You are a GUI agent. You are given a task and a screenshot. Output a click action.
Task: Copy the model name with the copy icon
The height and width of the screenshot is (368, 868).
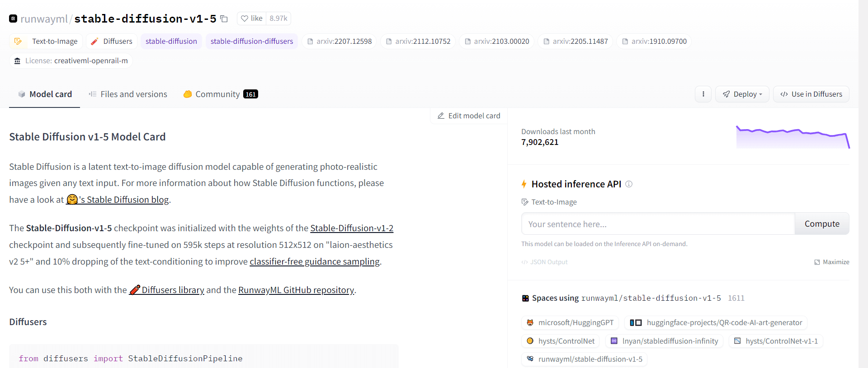click(x=224, y=19)
